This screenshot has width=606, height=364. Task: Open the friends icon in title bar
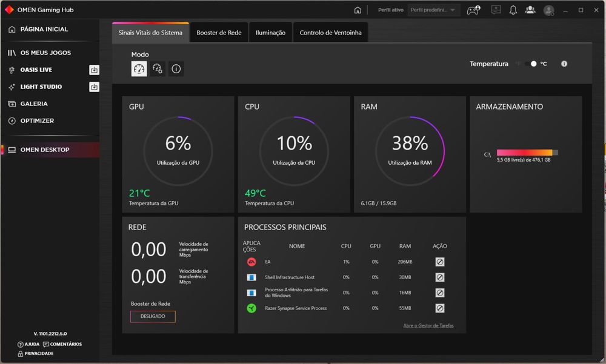tap(530, 10)
